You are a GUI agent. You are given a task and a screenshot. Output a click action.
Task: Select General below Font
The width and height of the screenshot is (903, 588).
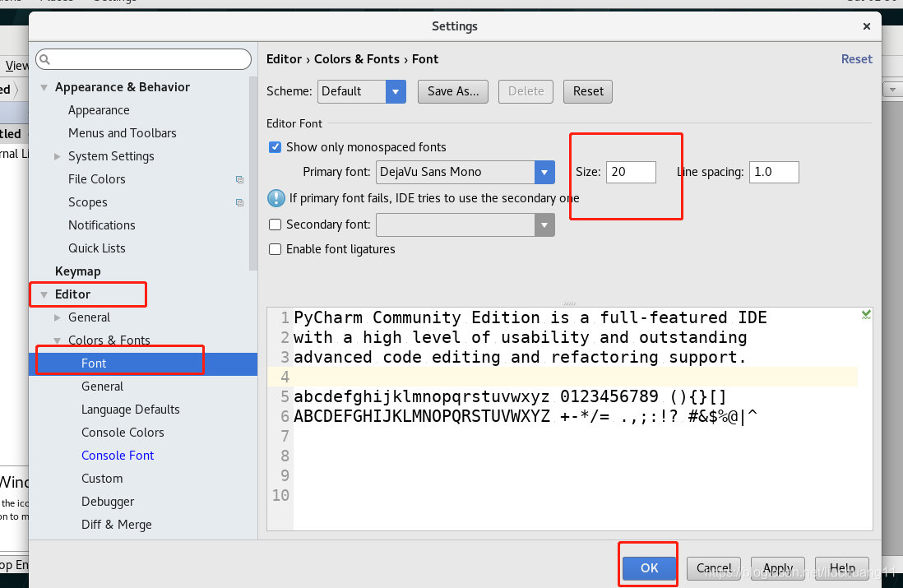coord(103,387)
